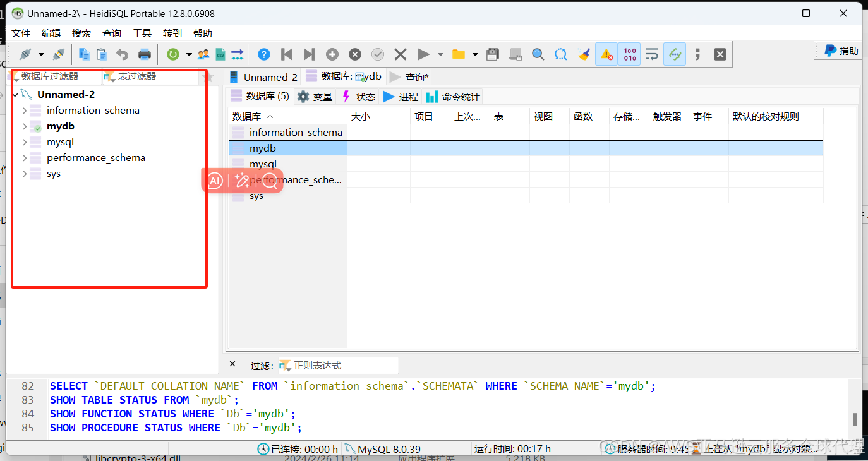Toggle the binary 100/010 display button
This screenshot has width=868, height=461.
pyautogui.click(x=630, y=54)
